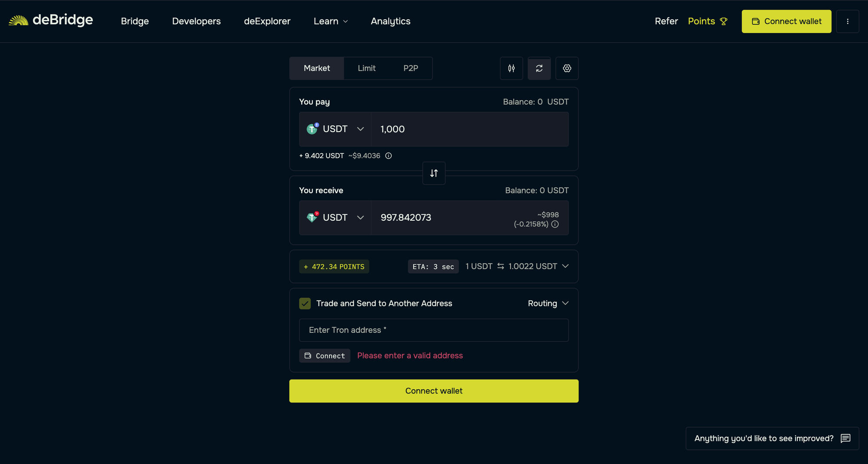Screen dimensions: 868x464
Task: Expand the Routing details
Action: tap(548, 303)
